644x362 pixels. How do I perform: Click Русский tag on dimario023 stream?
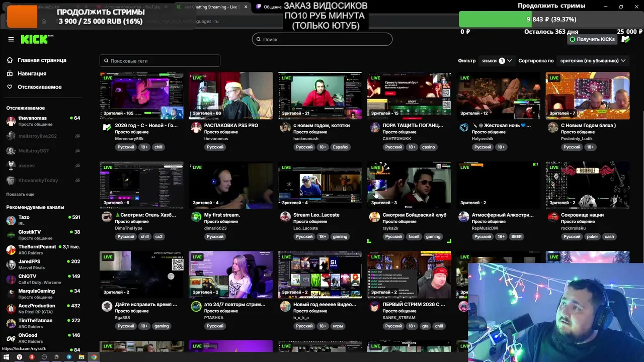click(x=215, y=237)
